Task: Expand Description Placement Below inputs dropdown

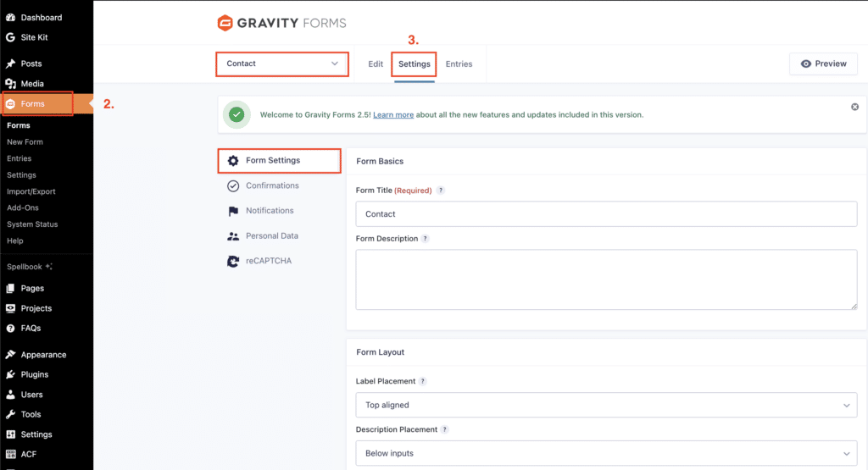Action: coord(606,453)
